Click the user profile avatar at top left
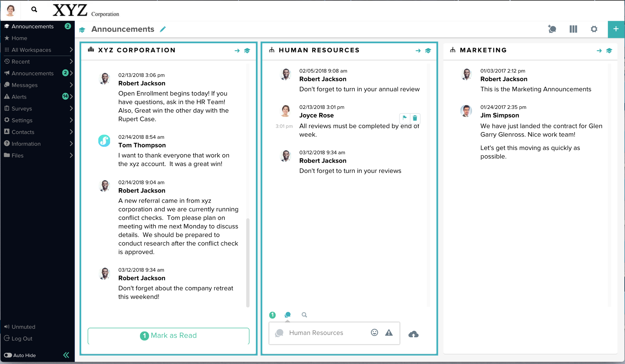 coord(11,10)
